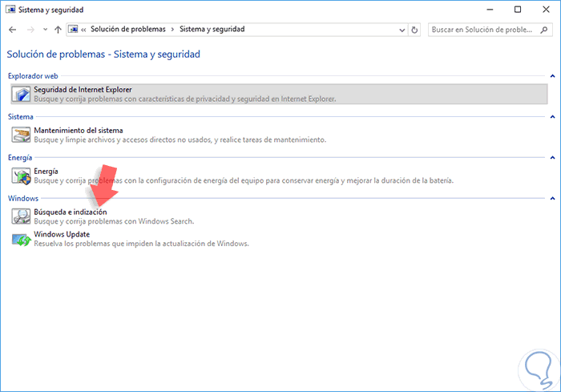
Task: Close the Sistema y seguridad window
Action: point(546,10)
